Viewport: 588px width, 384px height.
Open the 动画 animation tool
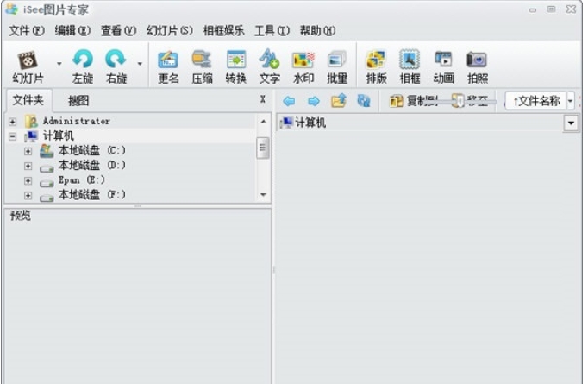[443, 67]
